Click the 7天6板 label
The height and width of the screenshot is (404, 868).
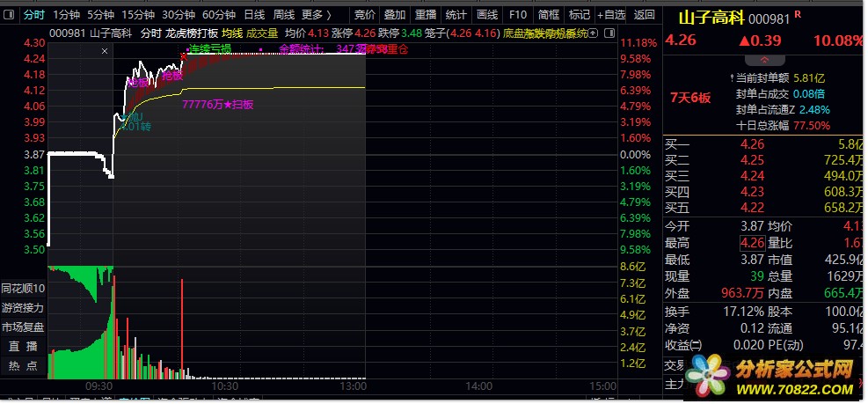690,98
